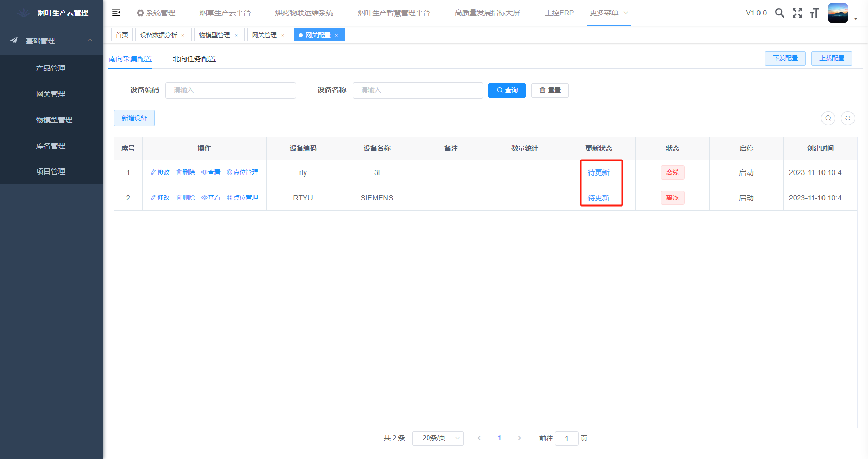
Task: Close the 网关管理 tab
Action: (283, 35)
